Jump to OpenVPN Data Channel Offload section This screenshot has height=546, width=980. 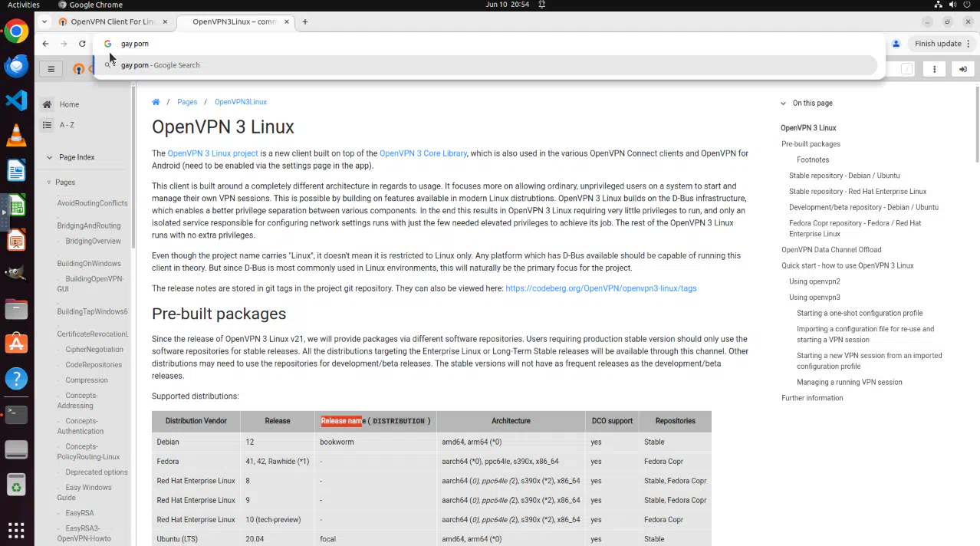[831, 249]
